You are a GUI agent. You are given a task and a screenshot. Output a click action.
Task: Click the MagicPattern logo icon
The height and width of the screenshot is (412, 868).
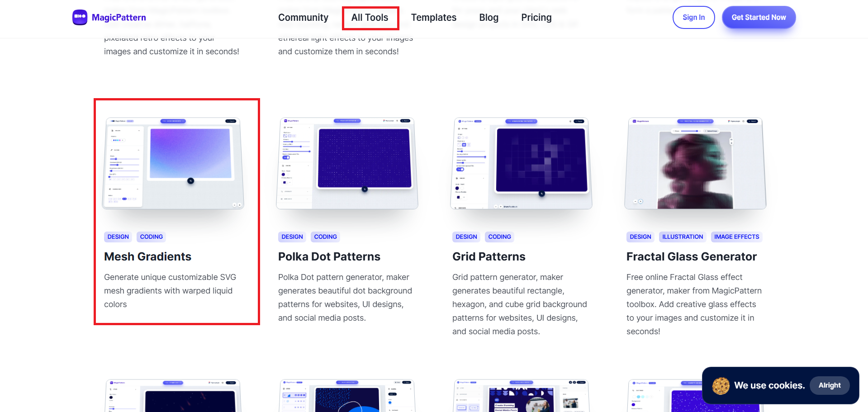[79, 17]
